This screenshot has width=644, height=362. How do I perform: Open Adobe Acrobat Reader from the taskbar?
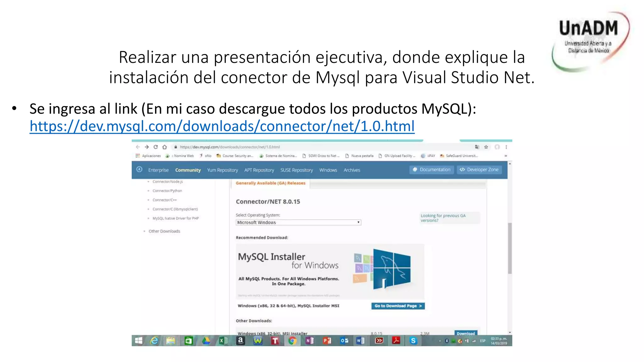coord(396,341)
